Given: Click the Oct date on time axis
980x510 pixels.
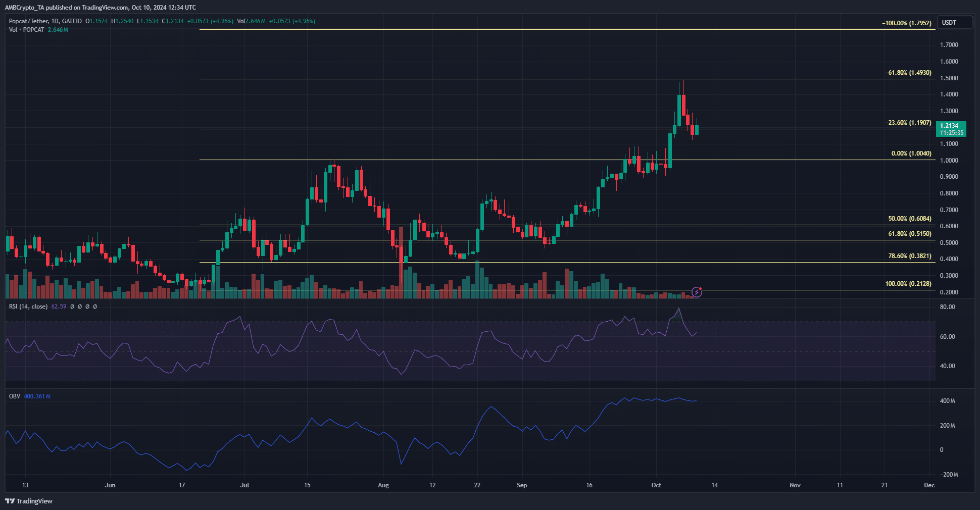Looking at the screenshot, I should point(656,485).
